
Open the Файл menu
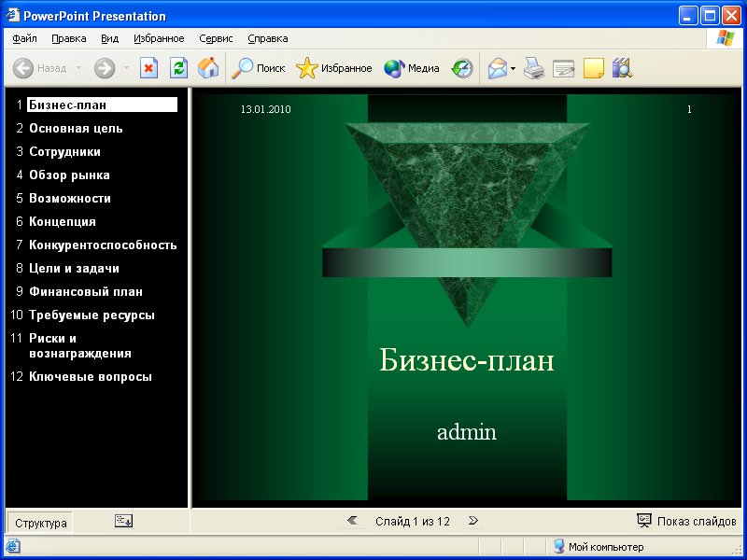pos(25,38)
